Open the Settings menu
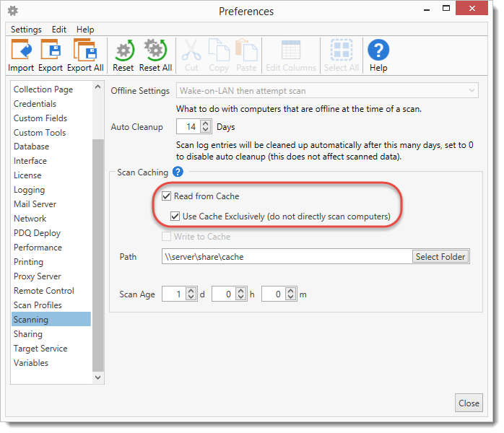The height and width of the screenshot is (433, 504). [x=26, y=30]
